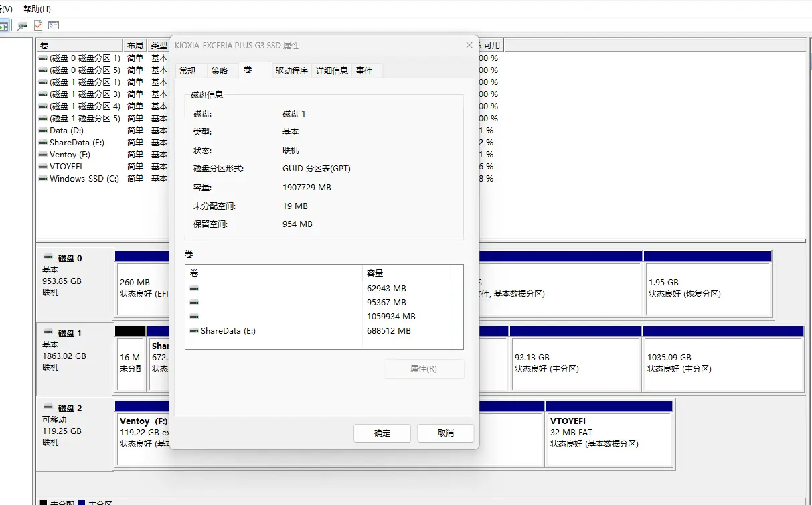Click drive icon beside (磁盘 1 磁盘分区 3)
This screenshot has height=505, width=812.
43,94
